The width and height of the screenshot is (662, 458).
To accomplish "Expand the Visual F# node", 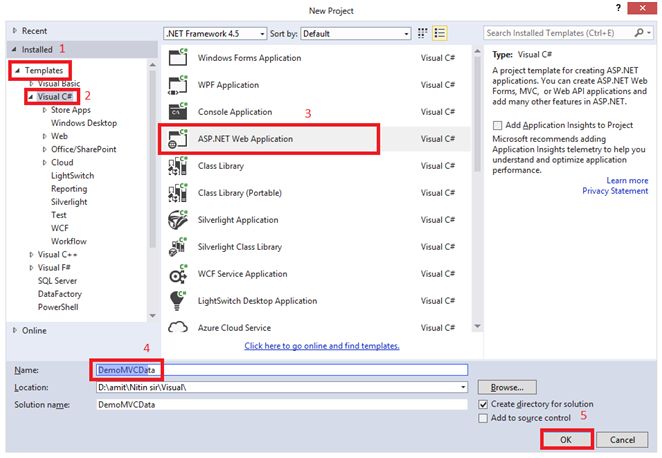I will tap(31, 268).
